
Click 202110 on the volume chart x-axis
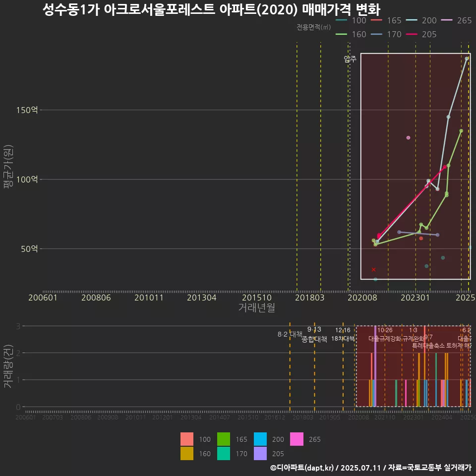tap(385, 417)
